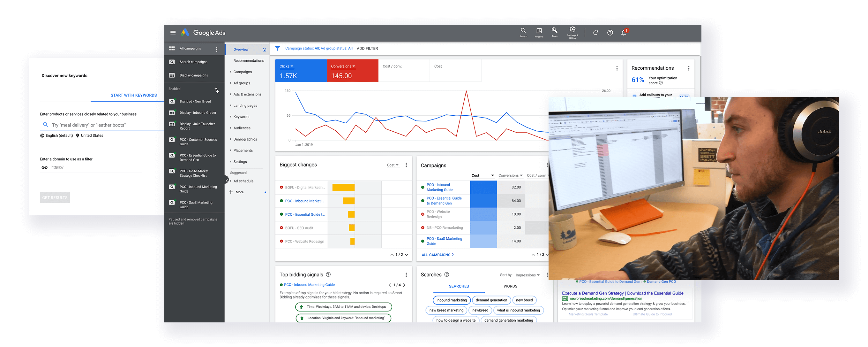Click the search icon in keyword field
This screenshot has height=347, width=868.
point(46,125)
